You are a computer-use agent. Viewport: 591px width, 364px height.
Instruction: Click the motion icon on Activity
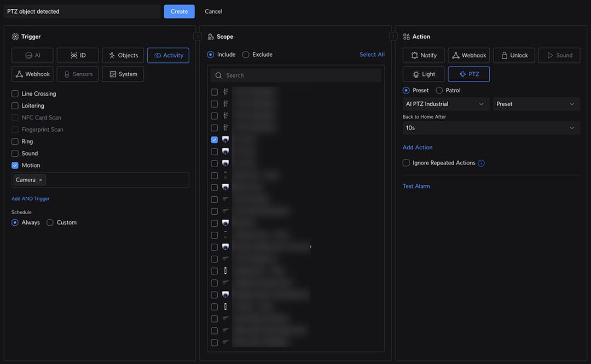point(158,55)
